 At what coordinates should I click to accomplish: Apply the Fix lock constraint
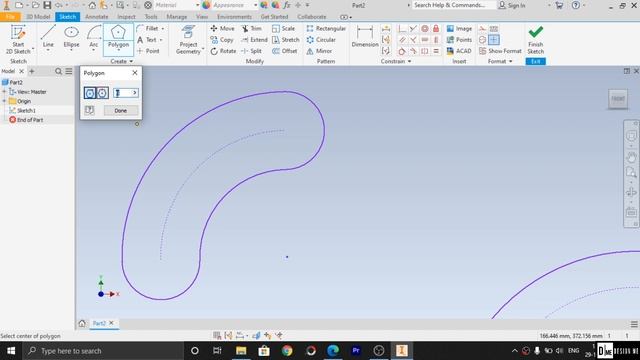[436, 28]
